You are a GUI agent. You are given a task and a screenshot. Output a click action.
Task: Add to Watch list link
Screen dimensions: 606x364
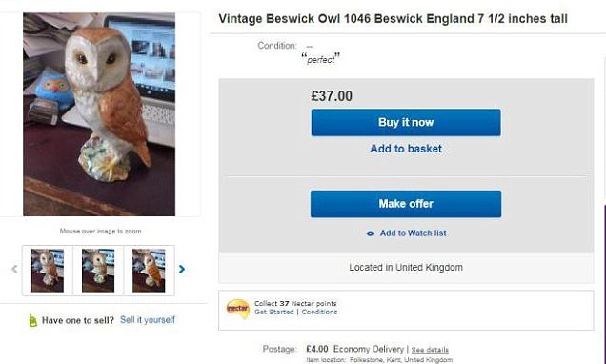[413, 233]
